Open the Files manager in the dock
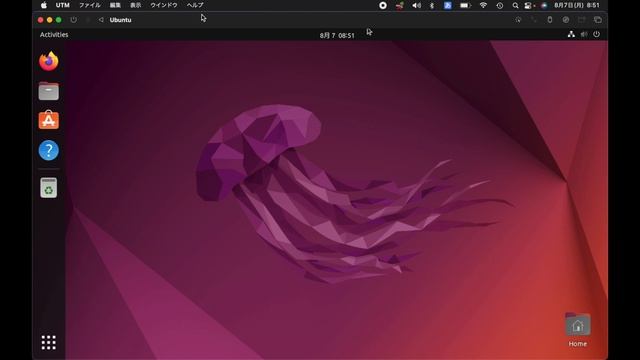This screenshot has width=640, height=360. pos(49,91)
